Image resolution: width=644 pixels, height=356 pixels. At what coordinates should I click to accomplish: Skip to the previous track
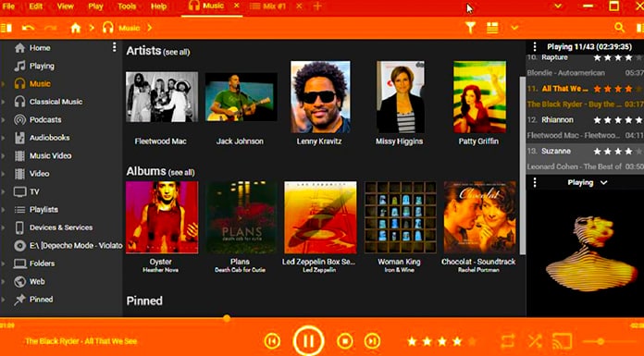(x=272, y=341)
